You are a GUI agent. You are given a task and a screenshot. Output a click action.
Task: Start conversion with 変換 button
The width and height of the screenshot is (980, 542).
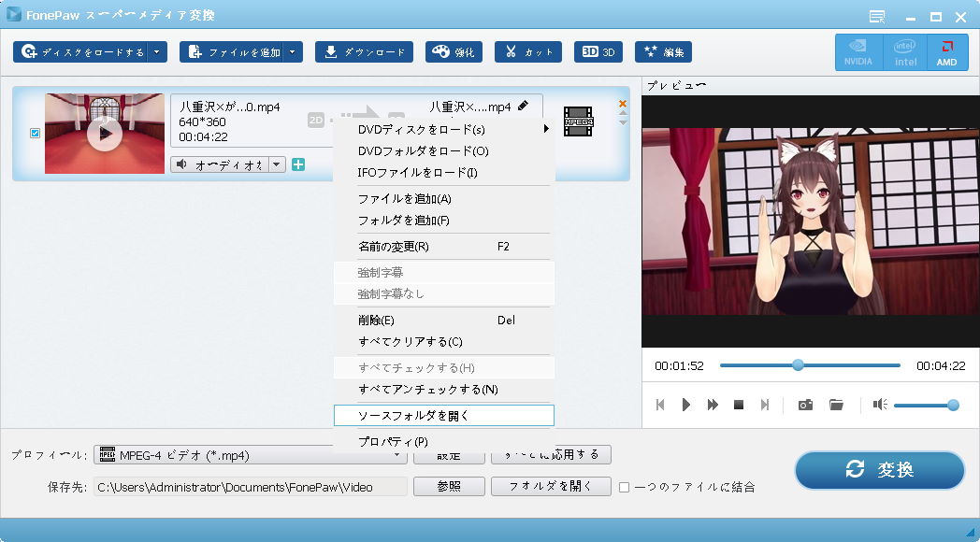tap(880, 470)
